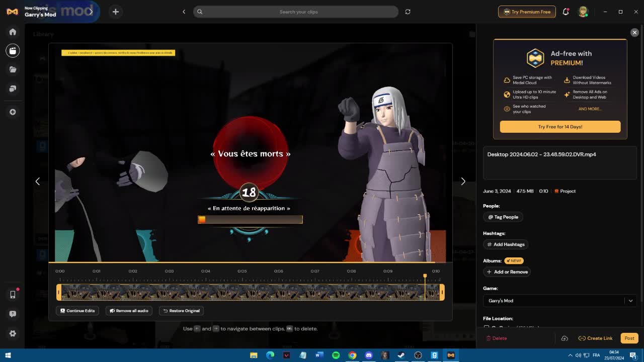
Task: Expand the Now Clipping game chevron
Action: tap(91, 12)
